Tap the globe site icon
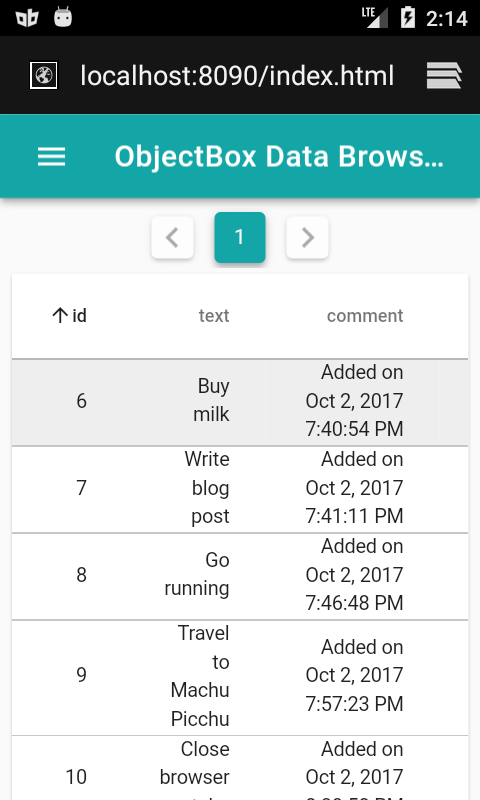 click(x=43, y=76)
